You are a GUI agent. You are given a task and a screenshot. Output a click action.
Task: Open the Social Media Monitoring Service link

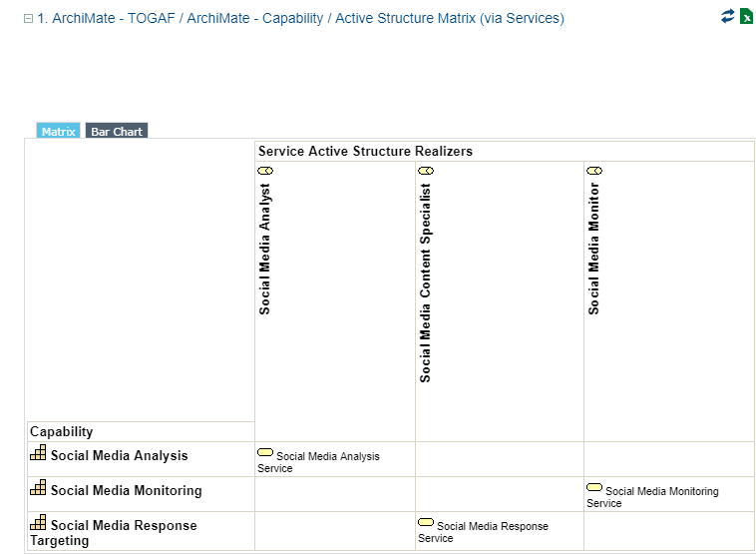coord(660,492)
